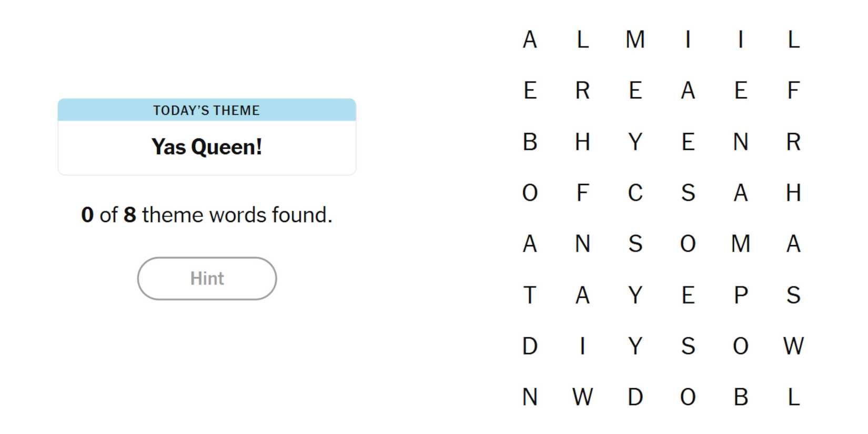Select the letter C in the grid
The image size is (868, 434).
[635, 193]
